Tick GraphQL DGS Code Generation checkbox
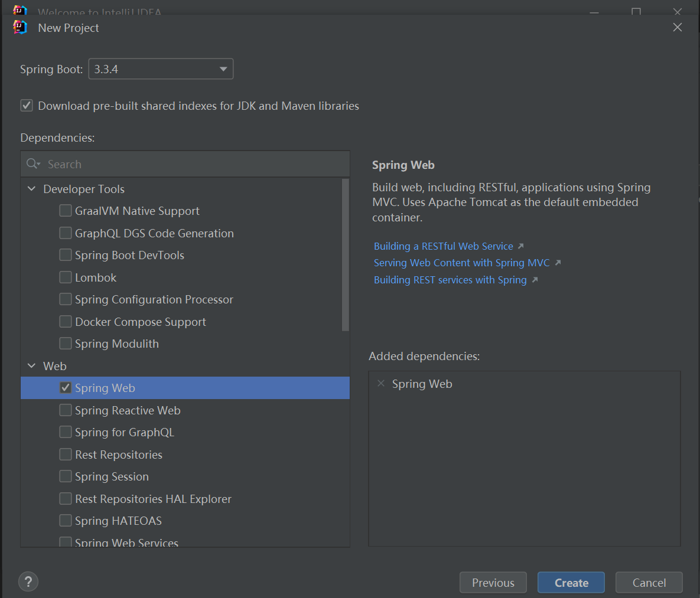Screen dimensions: 700x598 click(x=65, y=233)
